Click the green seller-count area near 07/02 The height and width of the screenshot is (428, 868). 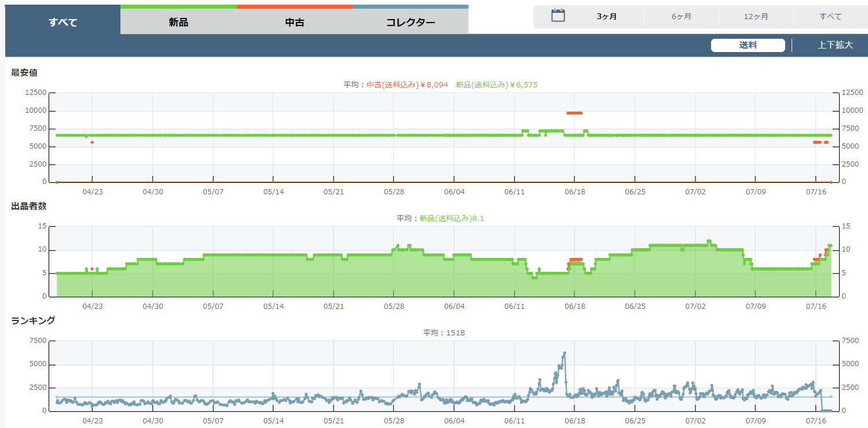695,272
